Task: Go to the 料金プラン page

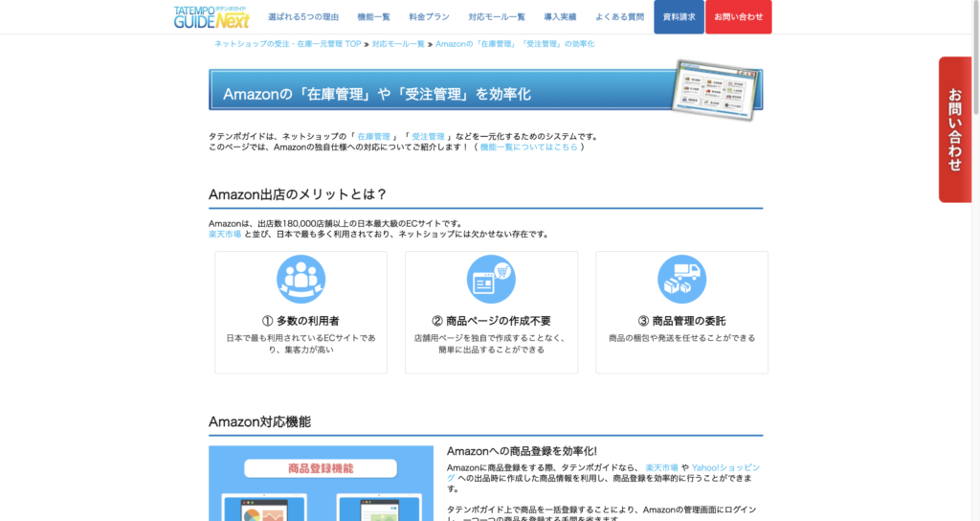Action: tap(430, 17)
